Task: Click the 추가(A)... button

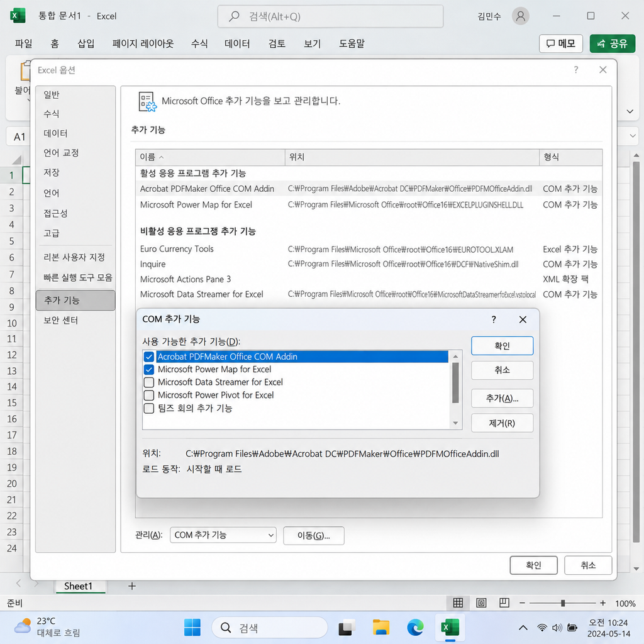Action: pos(502,398)
